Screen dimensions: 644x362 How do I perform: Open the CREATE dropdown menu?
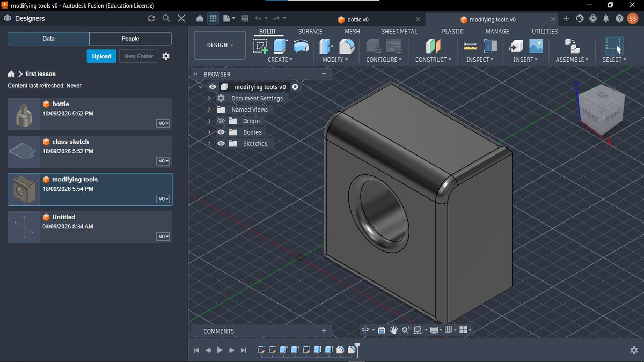[x=280, y=60]
